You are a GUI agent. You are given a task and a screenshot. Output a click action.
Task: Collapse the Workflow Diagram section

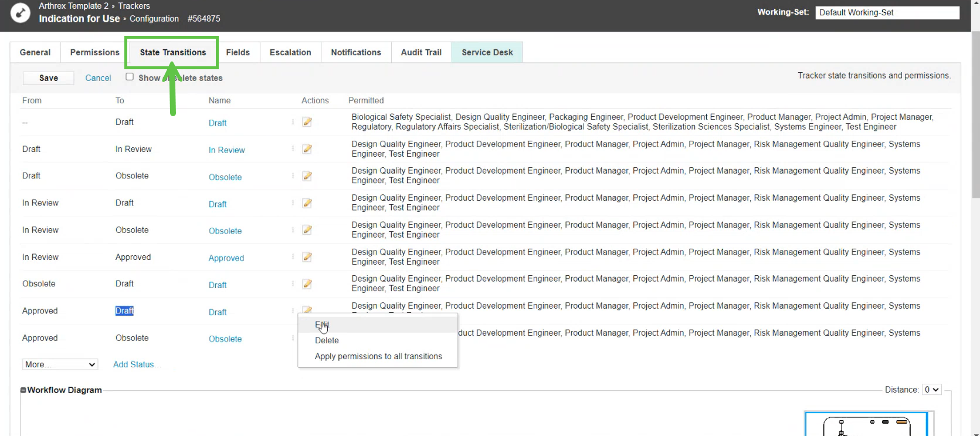[23, 390]
